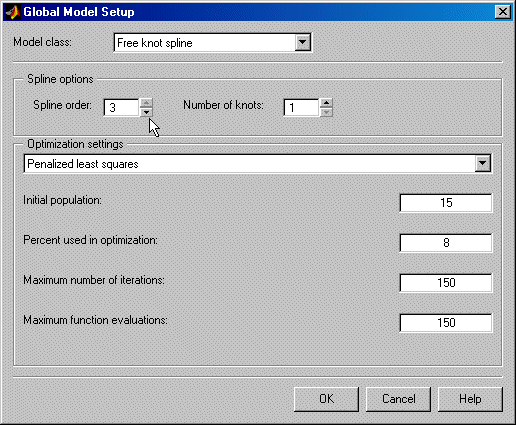Viewport: 516px width, 425px height.
Task: Click the Initial population field
Action: point(446,203)
